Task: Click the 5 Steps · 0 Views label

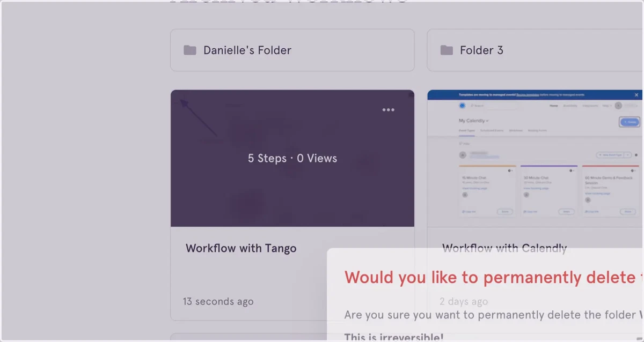Action: (x=292, y=158)
